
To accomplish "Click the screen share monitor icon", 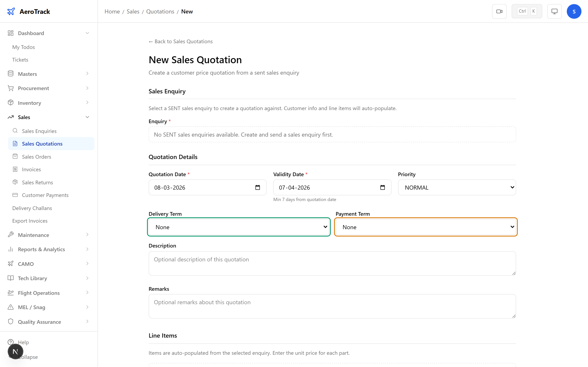I will click(554, 11).
